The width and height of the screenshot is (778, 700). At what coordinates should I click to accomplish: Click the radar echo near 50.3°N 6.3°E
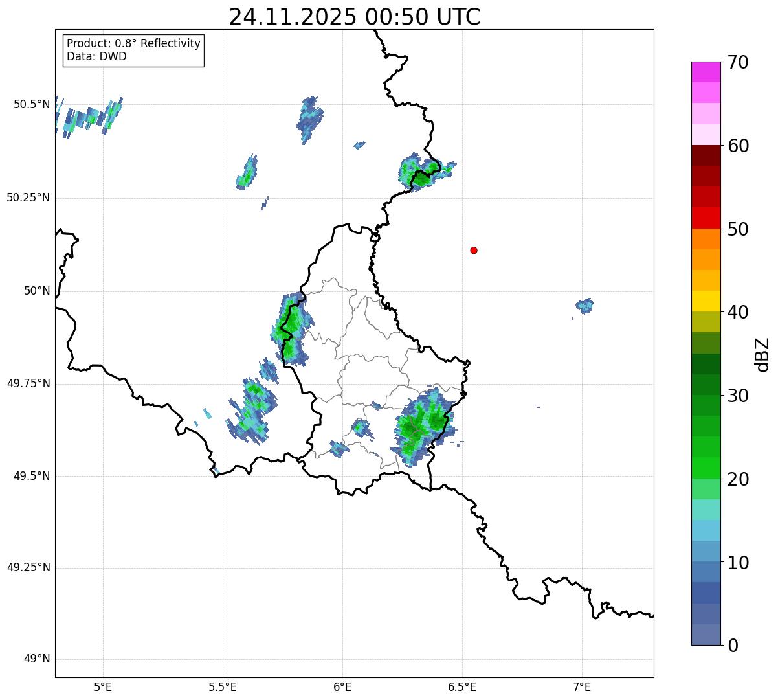tap(424, 171)
